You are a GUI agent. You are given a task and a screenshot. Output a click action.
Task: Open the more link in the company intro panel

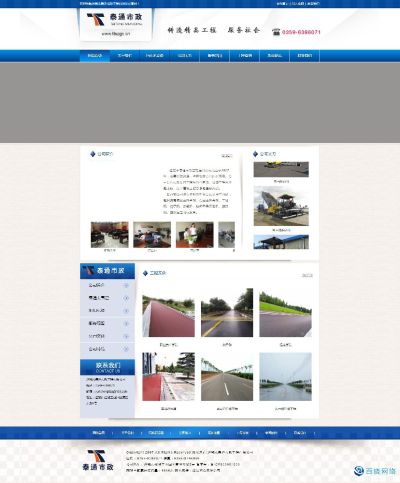point(227,156)
